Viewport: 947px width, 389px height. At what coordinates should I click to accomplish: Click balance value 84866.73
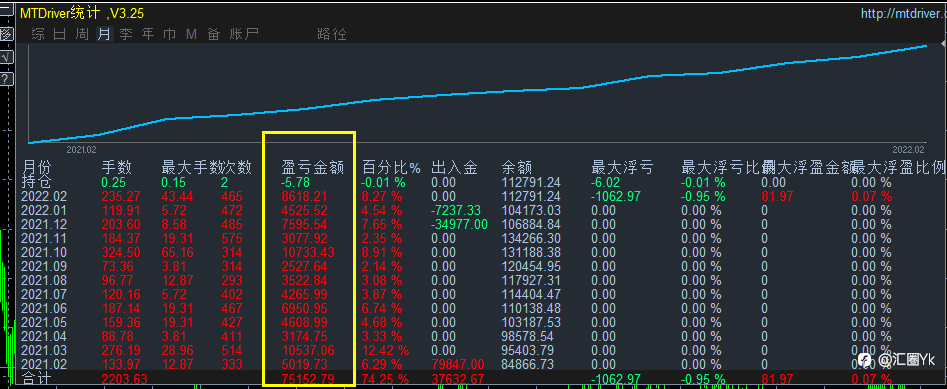pyautogui.click(x=527, y=364)
